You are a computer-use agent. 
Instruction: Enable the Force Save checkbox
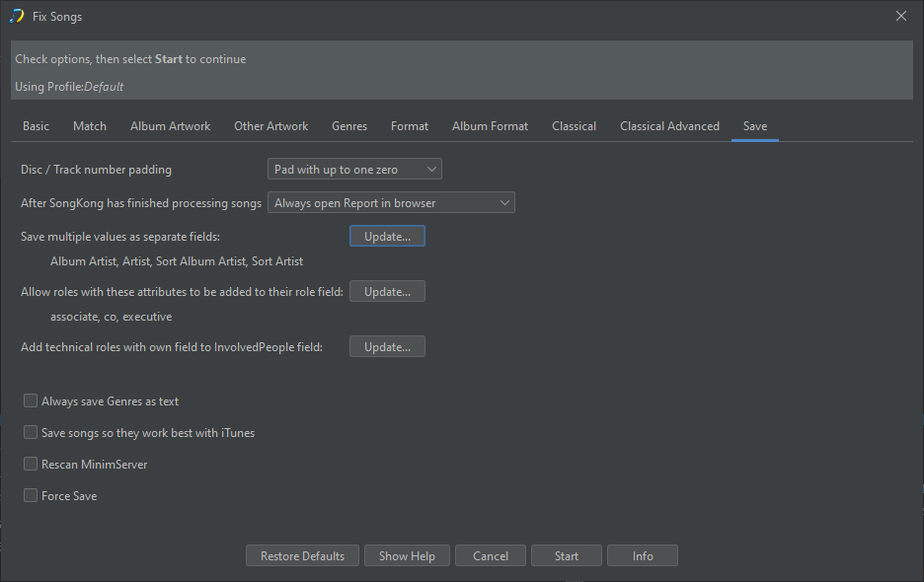pyautogui.click(x=31, y=496)
